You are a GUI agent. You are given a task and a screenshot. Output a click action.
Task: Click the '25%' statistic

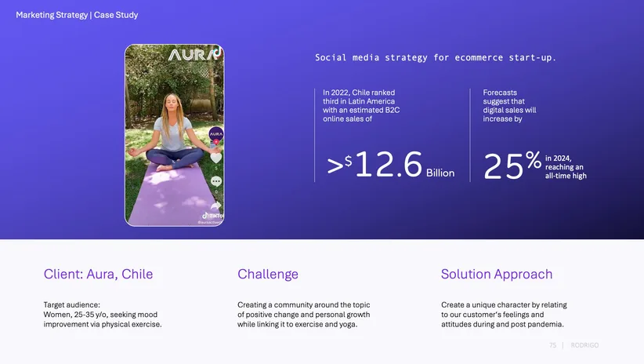(512, 166)
